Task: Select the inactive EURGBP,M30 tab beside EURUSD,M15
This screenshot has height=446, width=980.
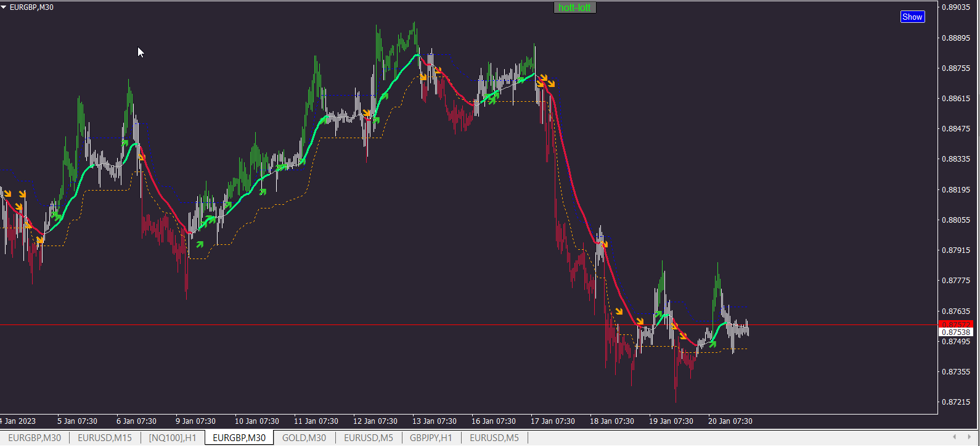Action: pyautogui.click(x=35, y=438)
